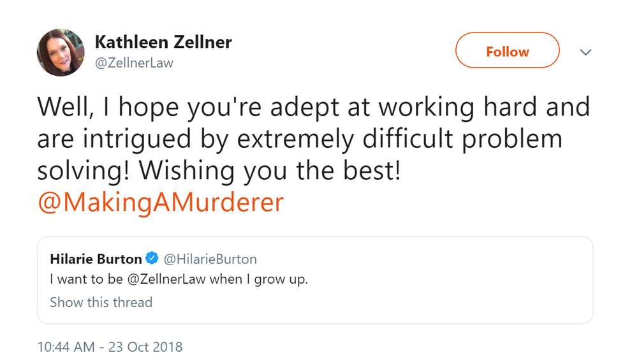This screenshot has height=364, width=625.
Task: Open the @HilarieBurton handle in quoted tweet
Action: (210, 259)
